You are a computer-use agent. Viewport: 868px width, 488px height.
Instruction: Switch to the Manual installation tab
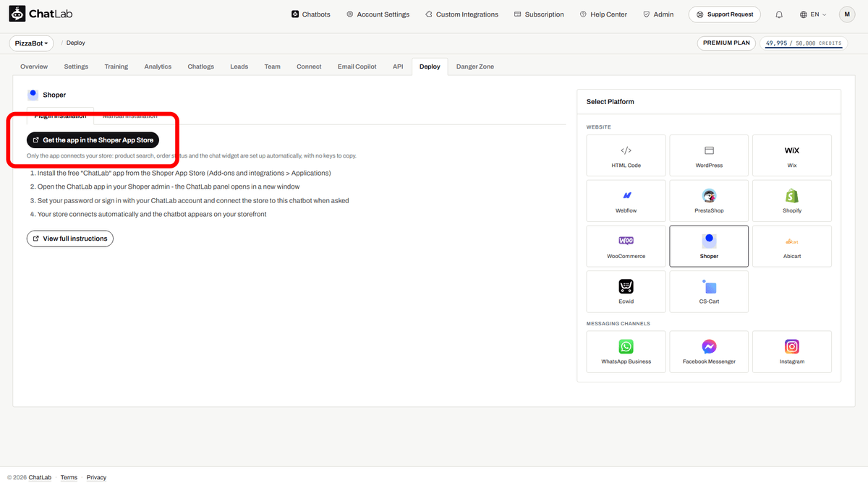click(x=129, y=116)
